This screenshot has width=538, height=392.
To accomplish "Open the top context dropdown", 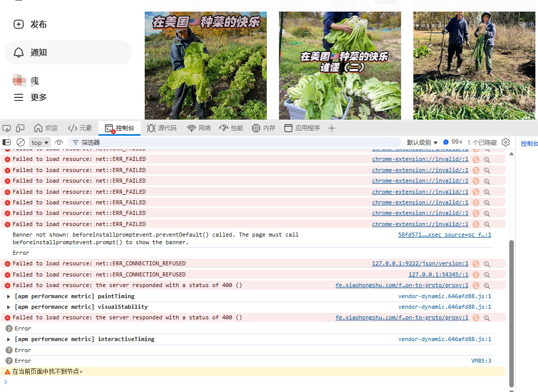I will (x=40, y=143).
